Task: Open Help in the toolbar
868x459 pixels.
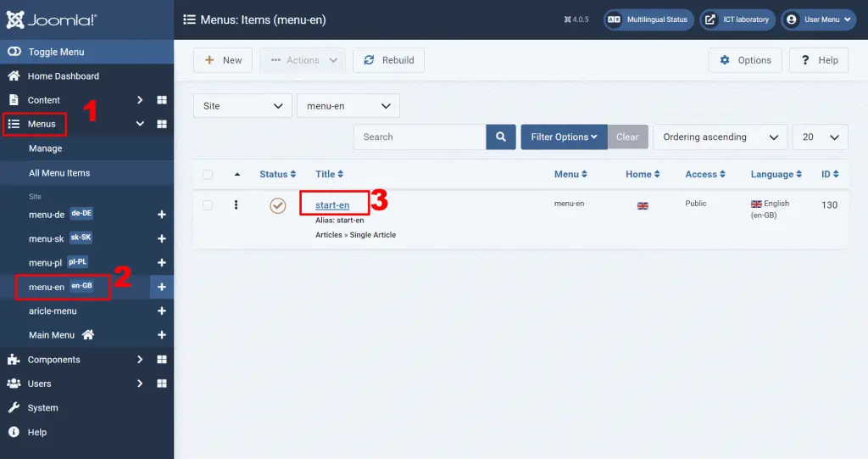Action: (x=819, y=60)
